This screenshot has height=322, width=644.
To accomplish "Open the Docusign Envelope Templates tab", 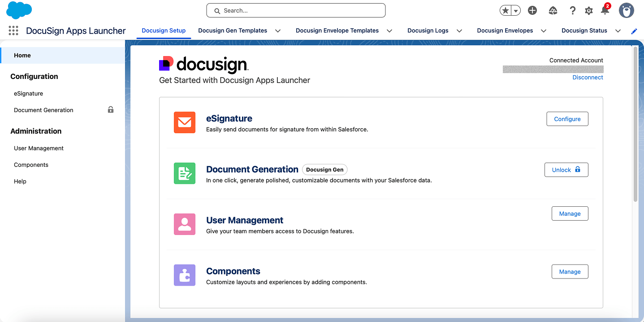I will 337,30.
